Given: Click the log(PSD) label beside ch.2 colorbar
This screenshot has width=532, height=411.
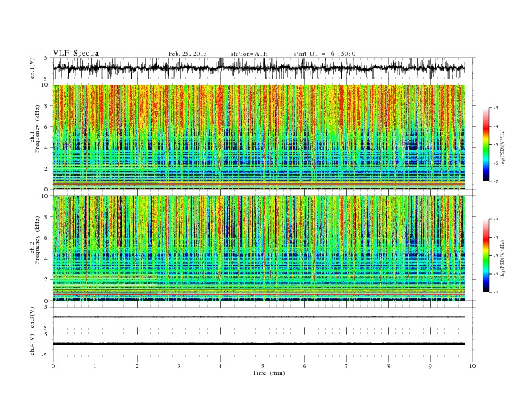Looking at the screenshot, I should (503, 258).
